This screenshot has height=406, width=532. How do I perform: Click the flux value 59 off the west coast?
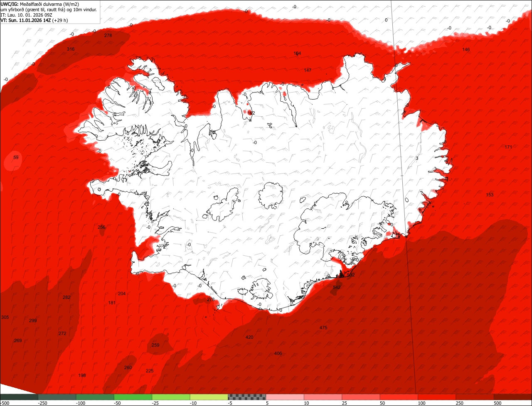[x=16, y=157]
